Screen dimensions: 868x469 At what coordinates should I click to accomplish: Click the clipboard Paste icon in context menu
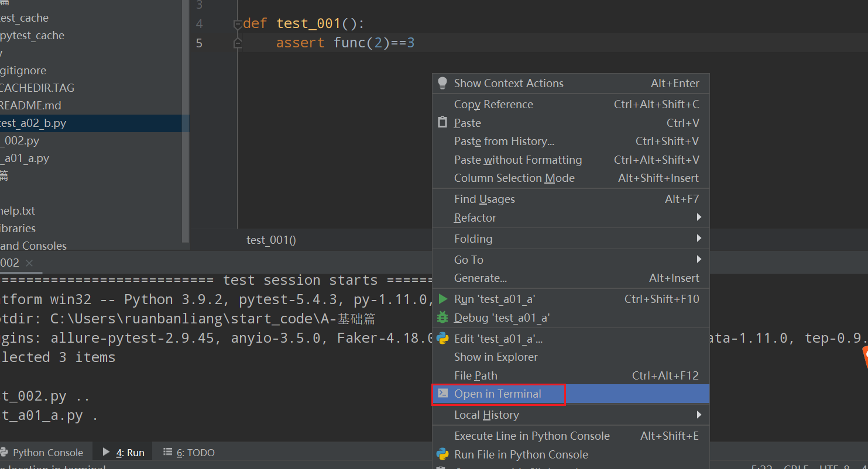click(x=442, y=123)
